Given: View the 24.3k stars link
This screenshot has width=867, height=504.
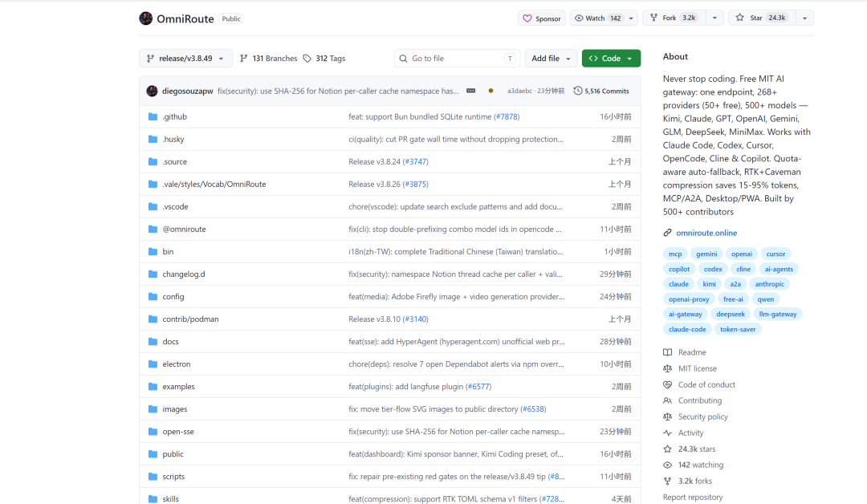Looking at the screenshot, I should pyautogui.click(x=697, y=449).
